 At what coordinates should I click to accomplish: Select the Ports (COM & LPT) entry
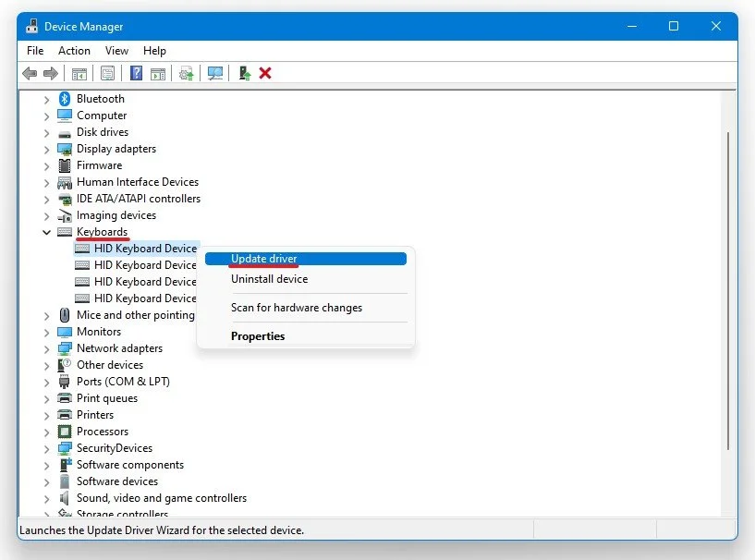[x=124, y=382]
